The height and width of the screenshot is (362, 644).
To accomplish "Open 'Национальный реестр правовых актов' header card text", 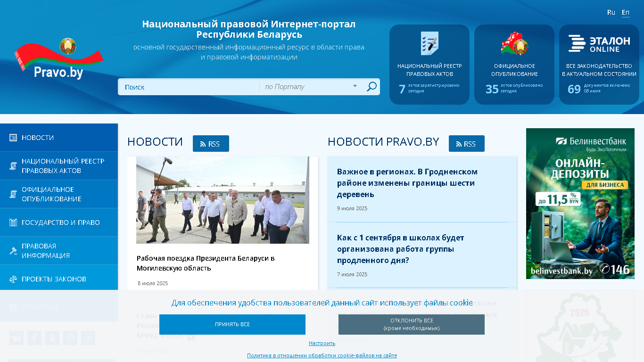I will pyautogui.click(x=429, y=70).
